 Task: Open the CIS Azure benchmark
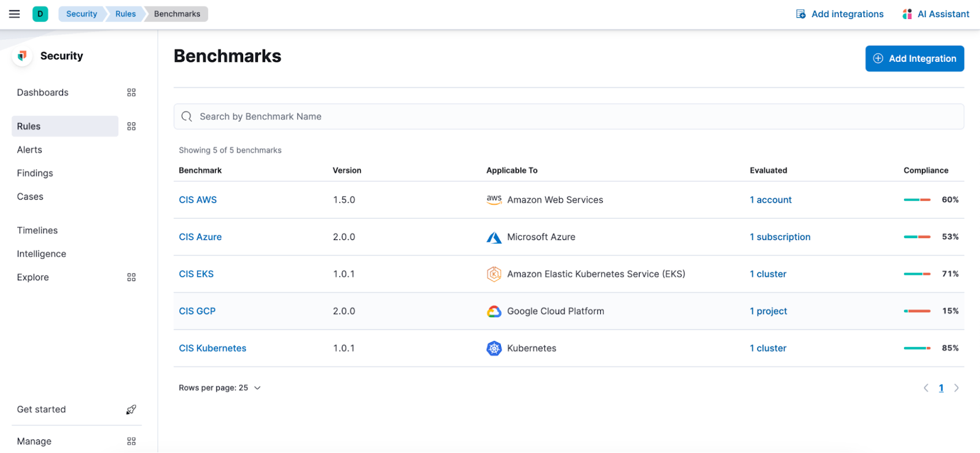[200, 237]
